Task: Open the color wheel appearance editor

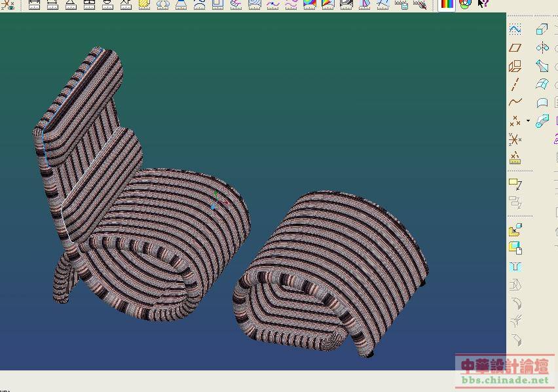Action: click(465, 5)
